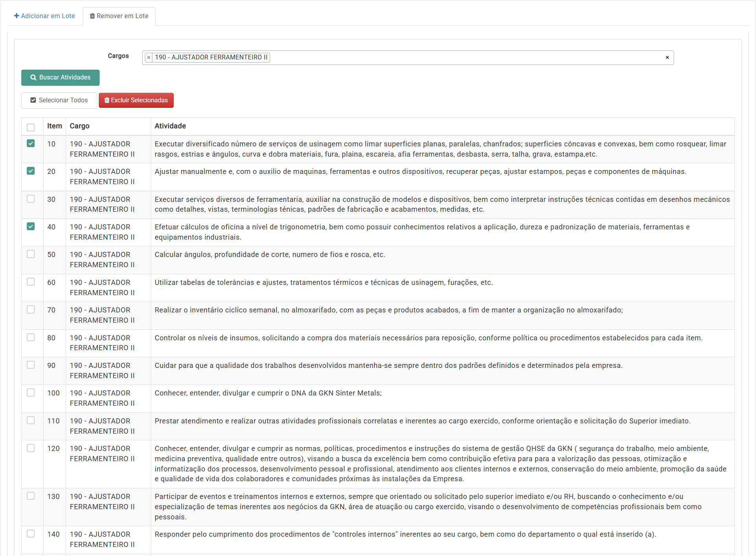Click the Cargo column header
The height and width of the screenshot is (556, 756).
80,126
